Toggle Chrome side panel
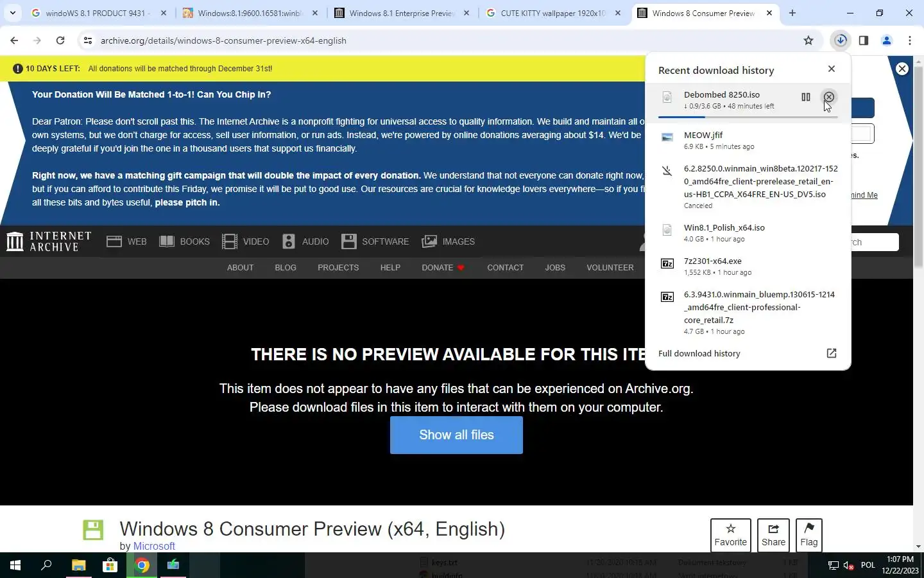Screen dimensions: 924x578 coord(864,40)
